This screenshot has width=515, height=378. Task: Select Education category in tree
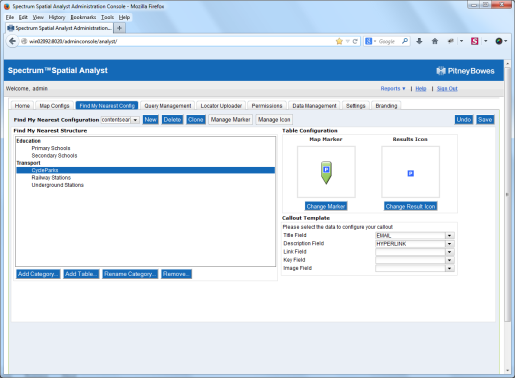[29, 141]
